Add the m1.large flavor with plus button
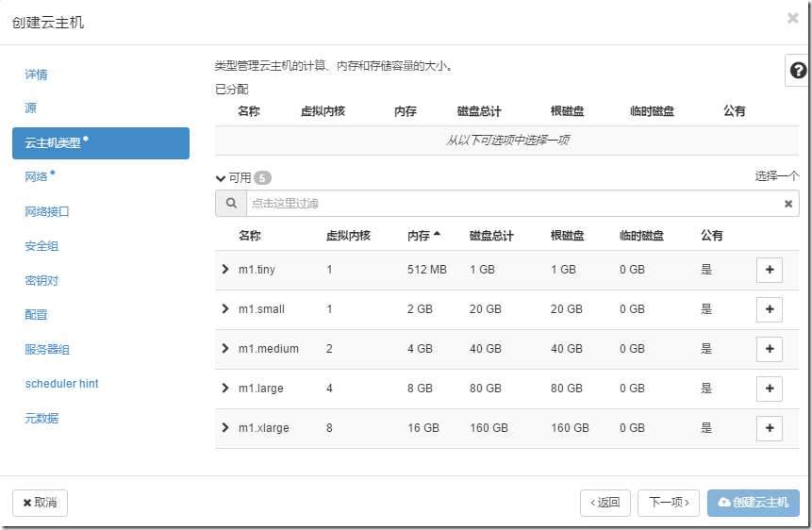 pos(769,389)
